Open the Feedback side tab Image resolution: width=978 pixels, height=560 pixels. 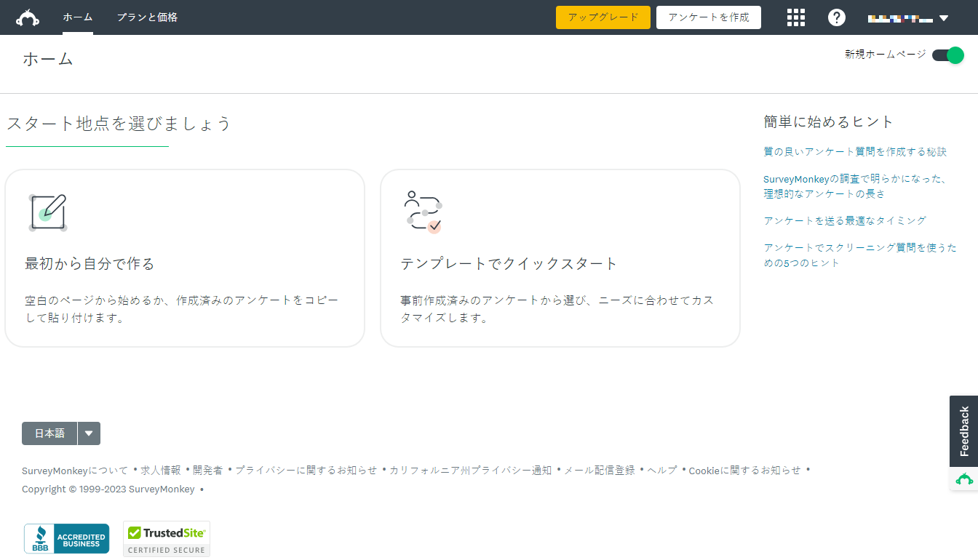coord(964,431)
